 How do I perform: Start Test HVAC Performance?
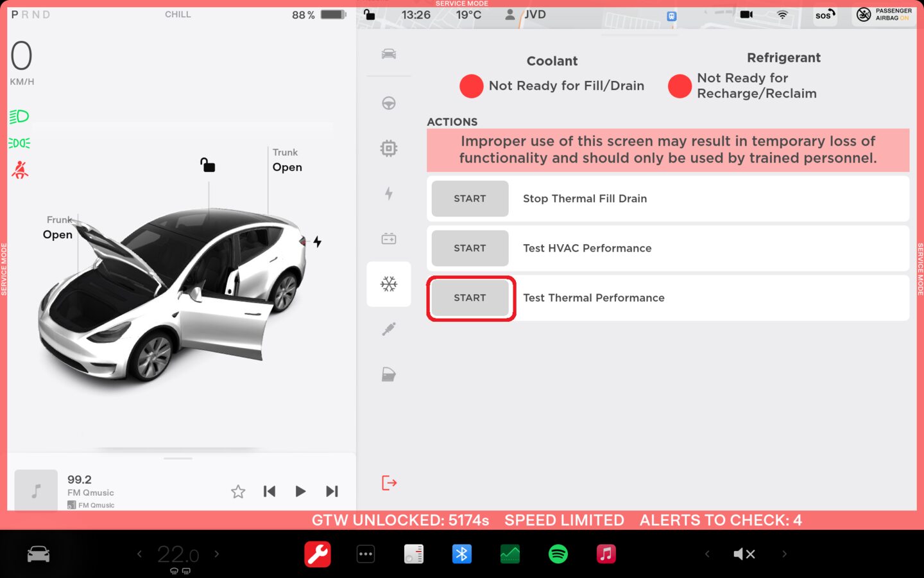pyautogui.click(x=470, y=249)
